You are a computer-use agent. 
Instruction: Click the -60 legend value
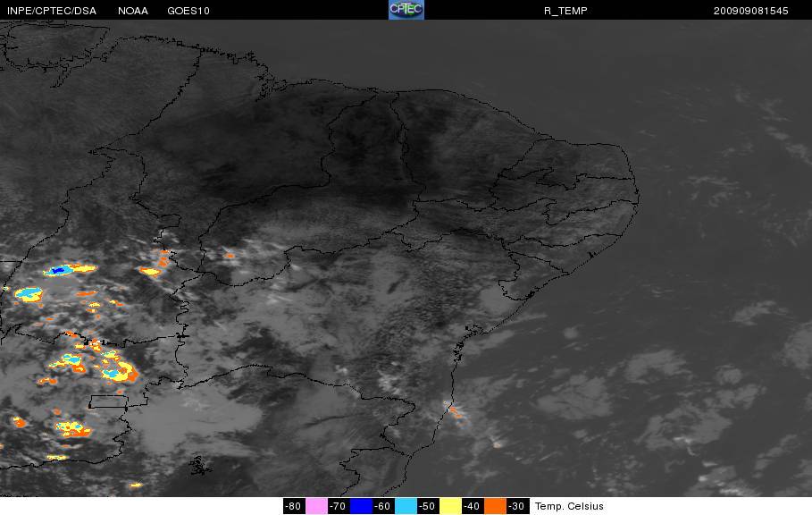pos(383,506)
